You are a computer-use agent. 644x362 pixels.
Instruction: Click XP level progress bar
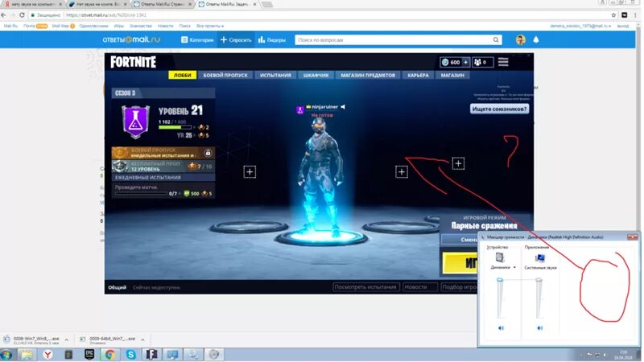click(x=175, y=127)
